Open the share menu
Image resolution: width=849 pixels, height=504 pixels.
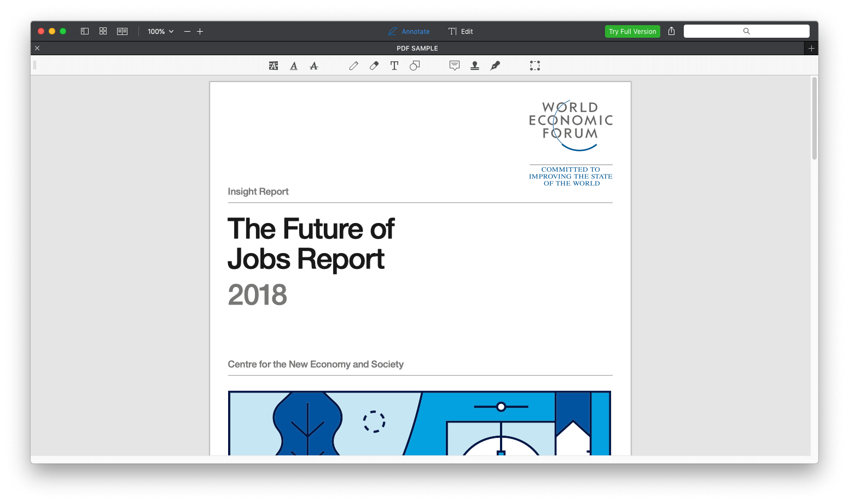pos(671,31)
